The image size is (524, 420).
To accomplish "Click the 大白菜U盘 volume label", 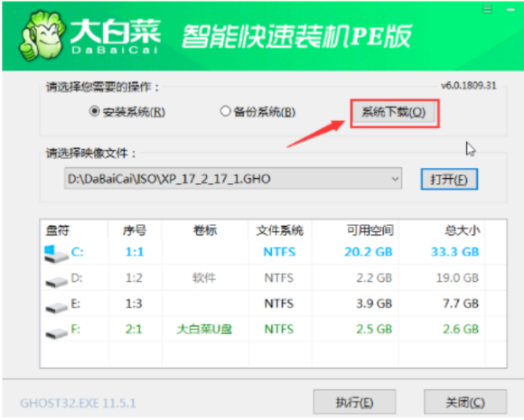I will 204,330.
